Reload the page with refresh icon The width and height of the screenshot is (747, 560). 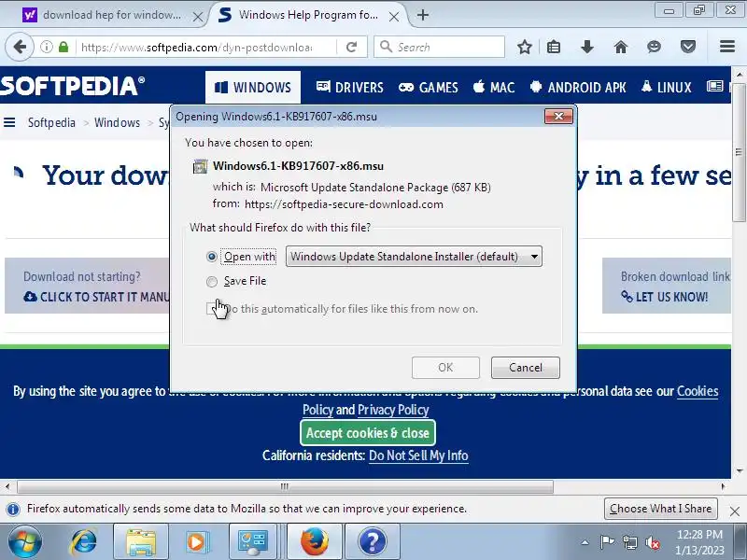(352, 47)
